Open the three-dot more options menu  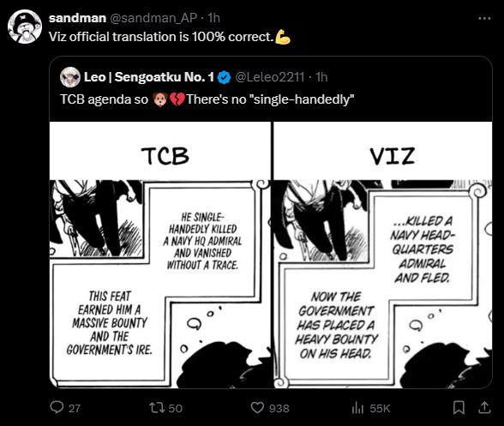click(484, 18)
